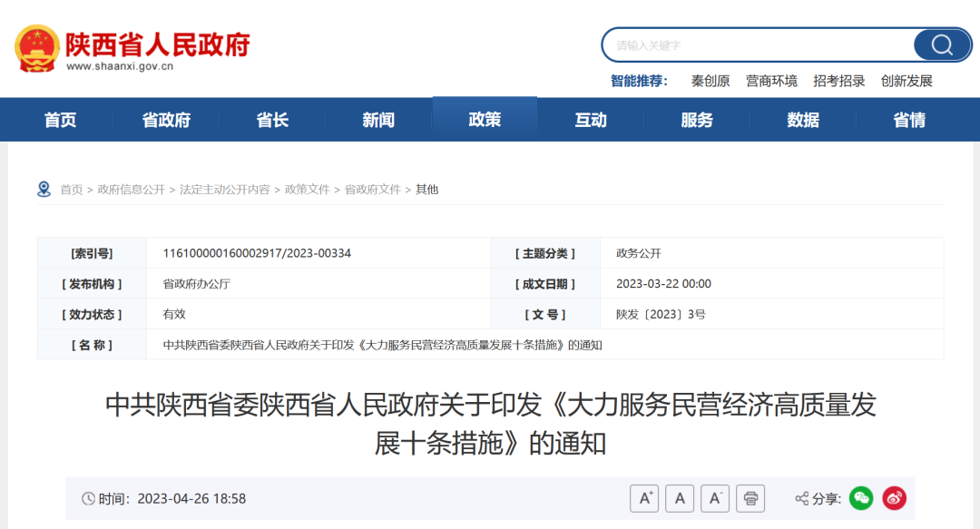This screenshot has height=529, width=980.
Task: Share the article via the WeChat icon
Action: 859,498
